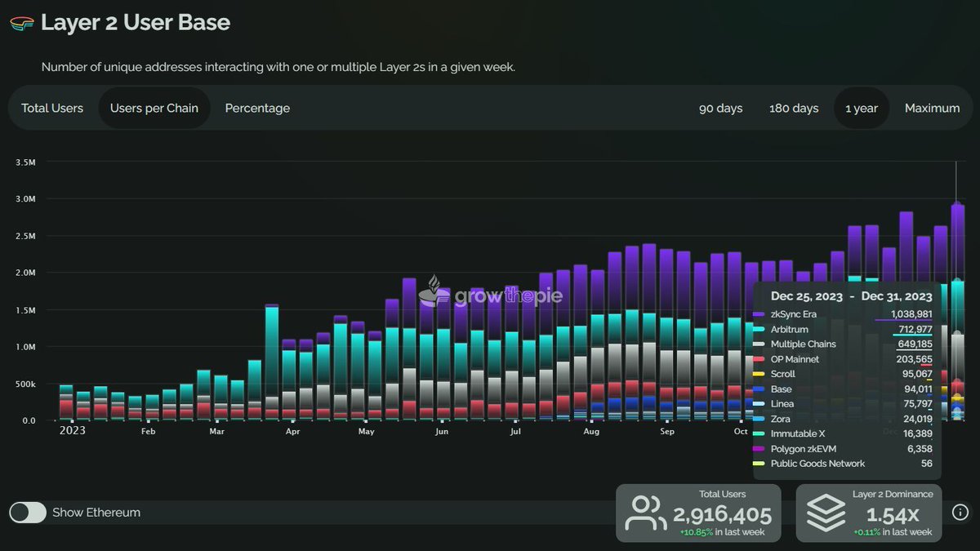Click the stacked layers icon in Dominance card
Screen dimensions: 980x551
826,513
